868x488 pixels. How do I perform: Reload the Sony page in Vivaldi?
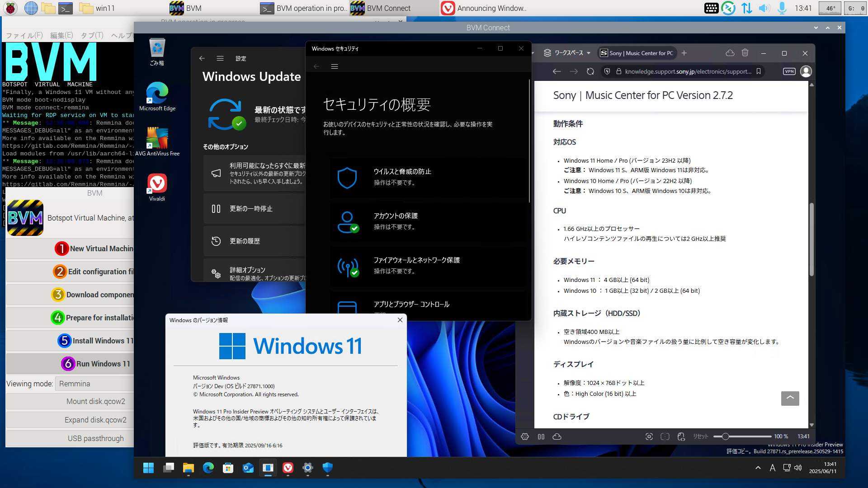point(590,71)
